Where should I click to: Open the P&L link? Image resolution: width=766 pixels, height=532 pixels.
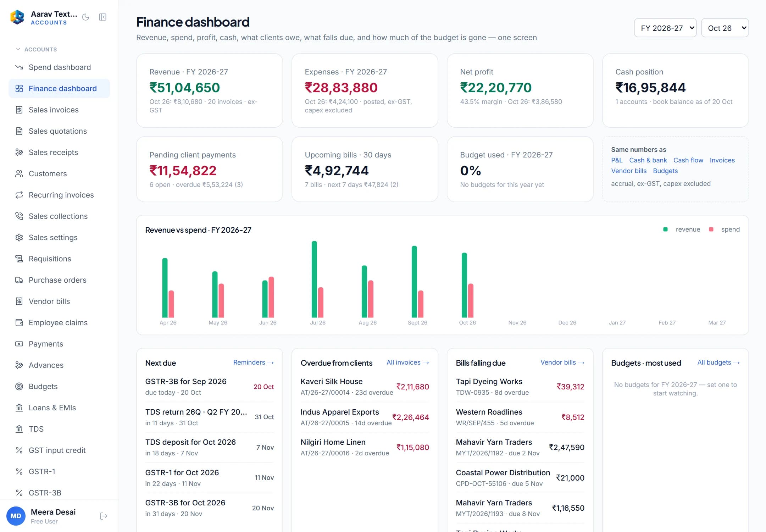click(617, 160)
